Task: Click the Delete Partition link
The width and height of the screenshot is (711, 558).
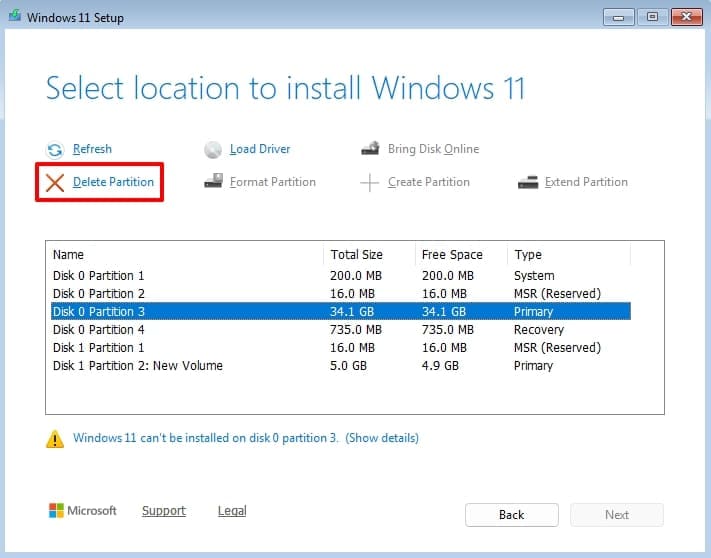Action: 113,182
